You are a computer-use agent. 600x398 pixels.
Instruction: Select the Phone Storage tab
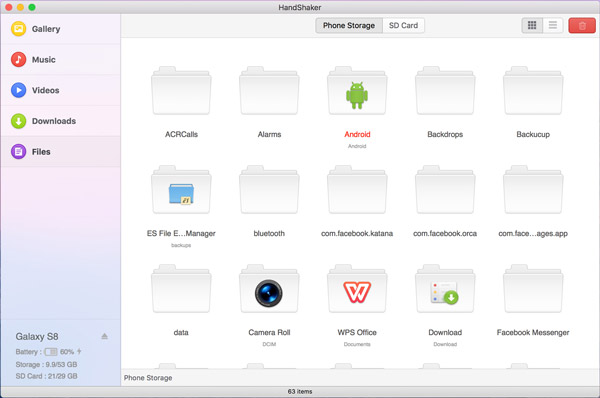(x=349, y=26)
